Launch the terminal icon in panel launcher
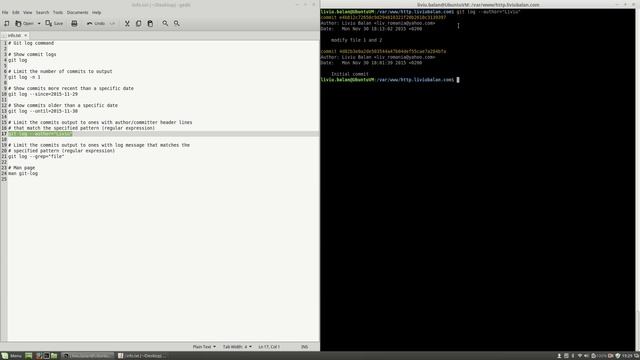This screenshot has width=640, height=360. click(47, 356)
